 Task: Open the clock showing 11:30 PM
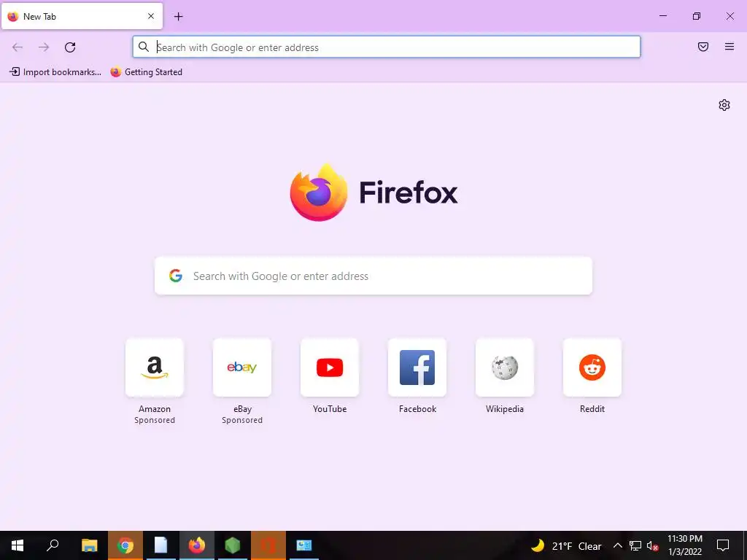point(684,545)
